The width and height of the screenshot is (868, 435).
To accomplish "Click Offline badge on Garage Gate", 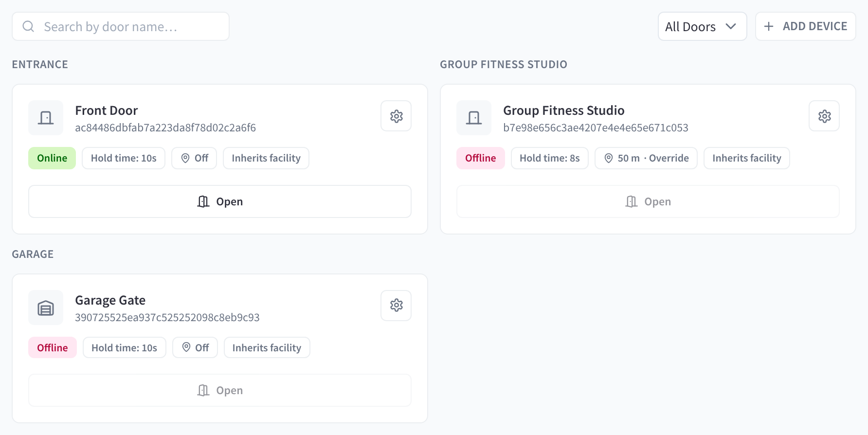I will pos(53,347).
